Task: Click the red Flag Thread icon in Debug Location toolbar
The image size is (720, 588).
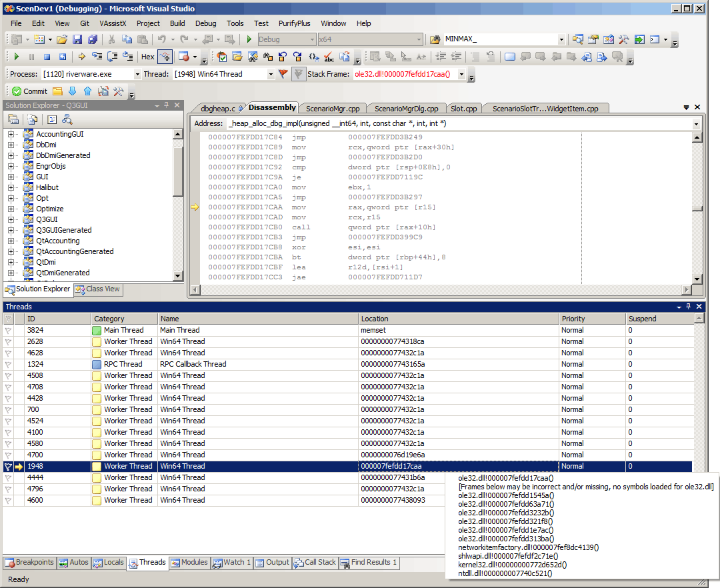Action: click(283, 74)
